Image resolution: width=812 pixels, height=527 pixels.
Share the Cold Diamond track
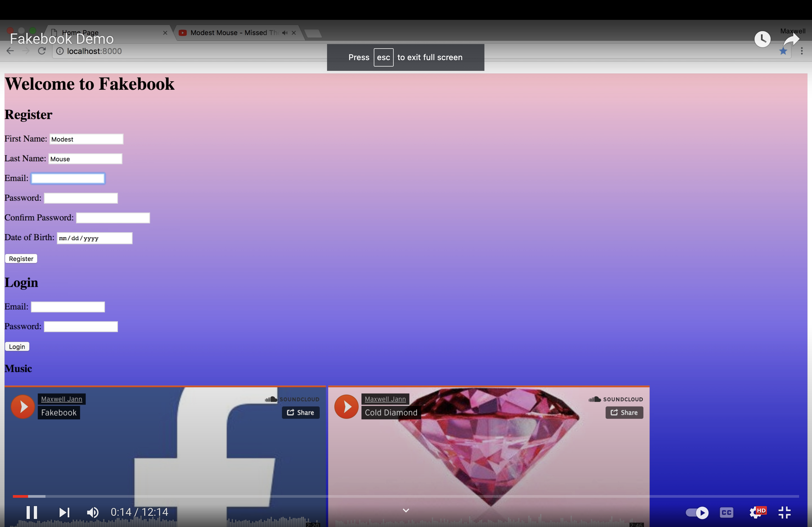624,413
